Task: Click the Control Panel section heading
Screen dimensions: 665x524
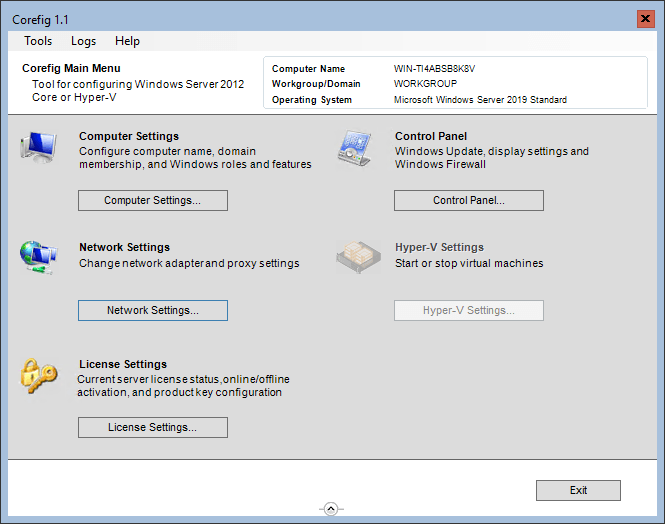Action: pyautogui.click(x=431, y=136)
